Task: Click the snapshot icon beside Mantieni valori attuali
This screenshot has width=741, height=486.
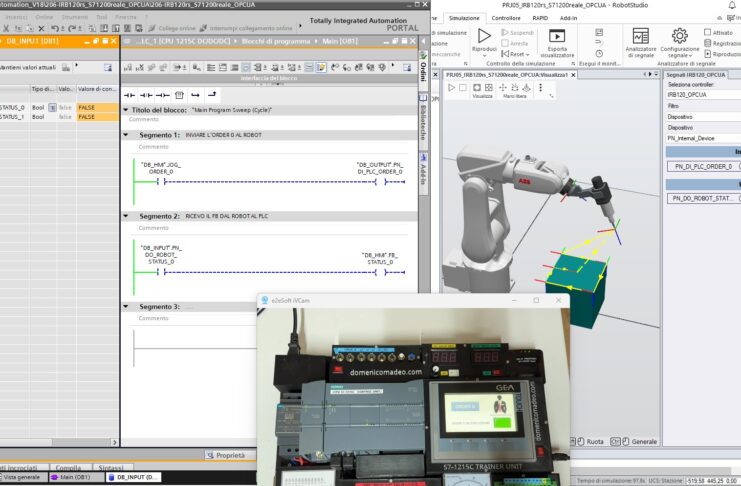Action: click(x=66, y=68)
